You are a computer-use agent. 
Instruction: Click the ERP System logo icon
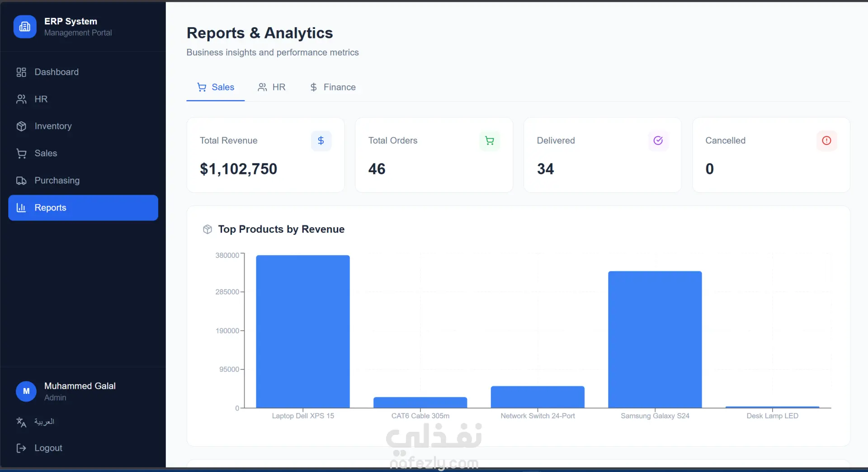tap(25, 27)
